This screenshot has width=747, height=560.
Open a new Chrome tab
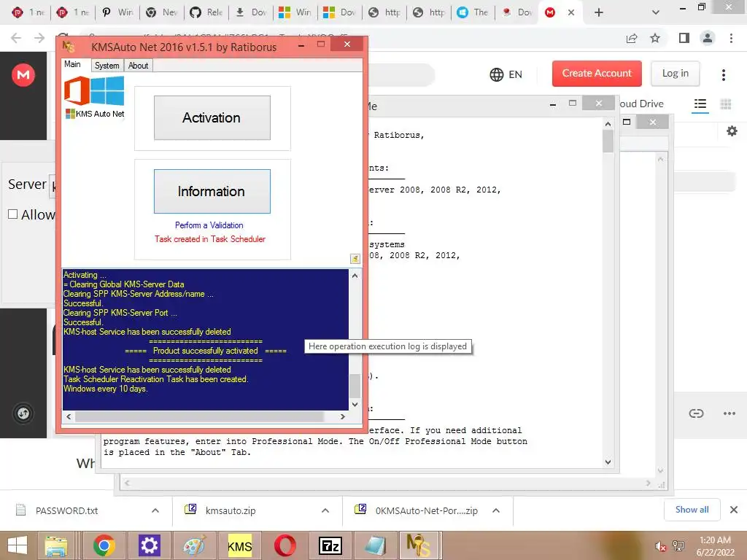pos(599,12)
